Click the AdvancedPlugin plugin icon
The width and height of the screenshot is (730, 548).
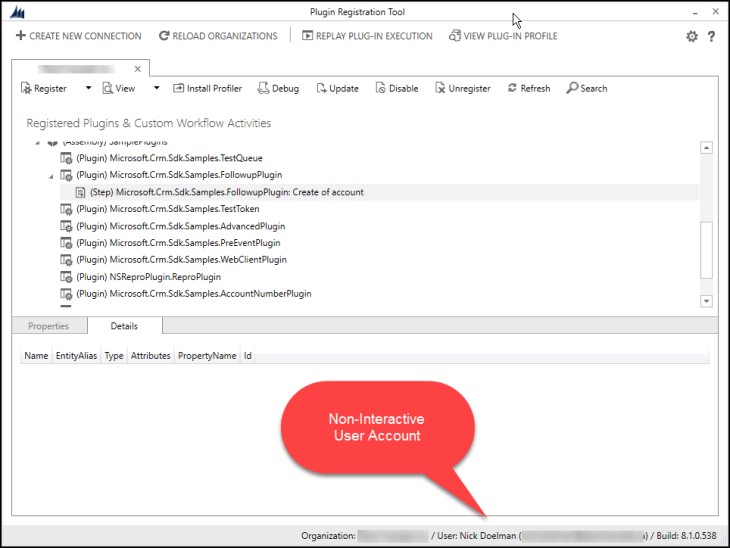[66, 226]
